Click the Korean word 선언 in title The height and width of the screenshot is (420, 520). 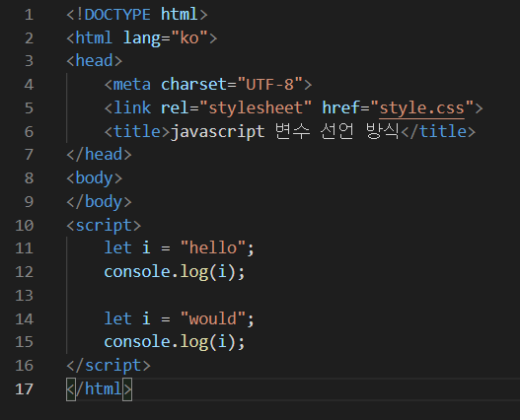click(x=336, y=131)
